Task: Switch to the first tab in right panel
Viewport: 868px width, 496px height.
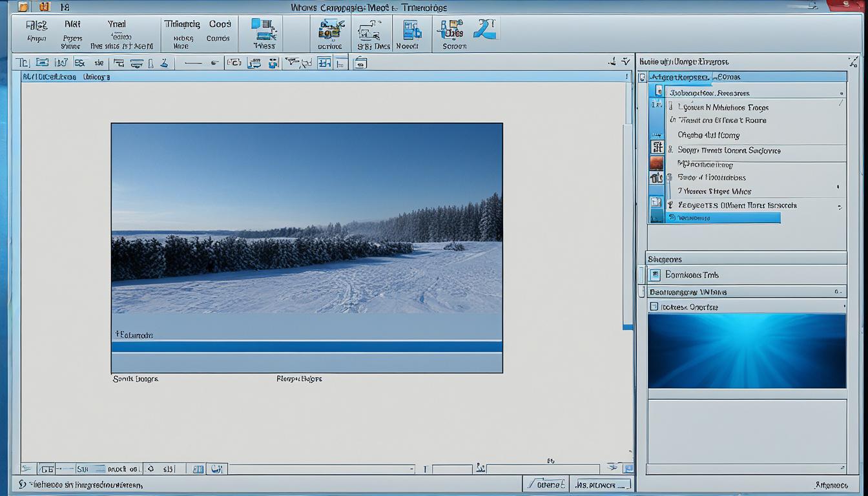Action: (x=679, y=77)
